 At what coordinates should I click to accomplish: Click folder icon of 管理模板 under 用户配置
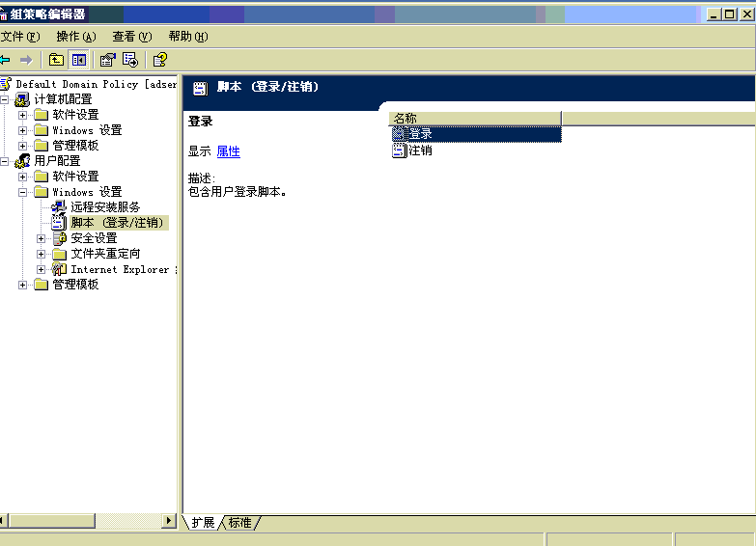coord(41,285)
